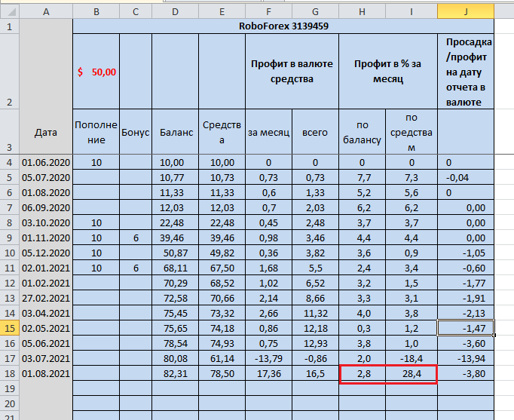Click the 'Дата' header cell
The width and height of the screenshot is (514, 420).
[x=46, y=132]
